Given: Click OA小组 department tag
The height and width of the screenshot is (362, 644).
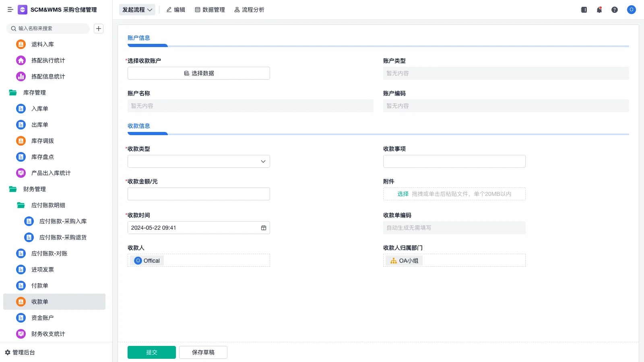Looking at the screenshot, I should tap(404, 261).
